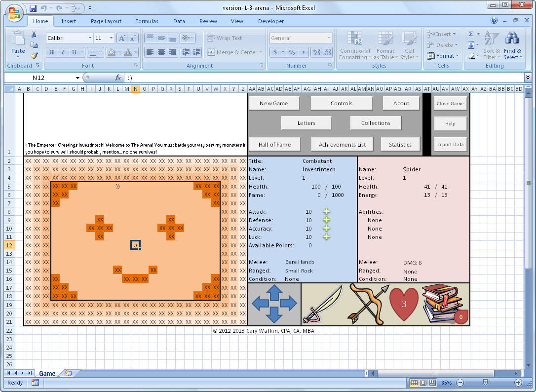Move up with the blue arrow
Viewport: 536px width, 392px height.
[274, 292]
